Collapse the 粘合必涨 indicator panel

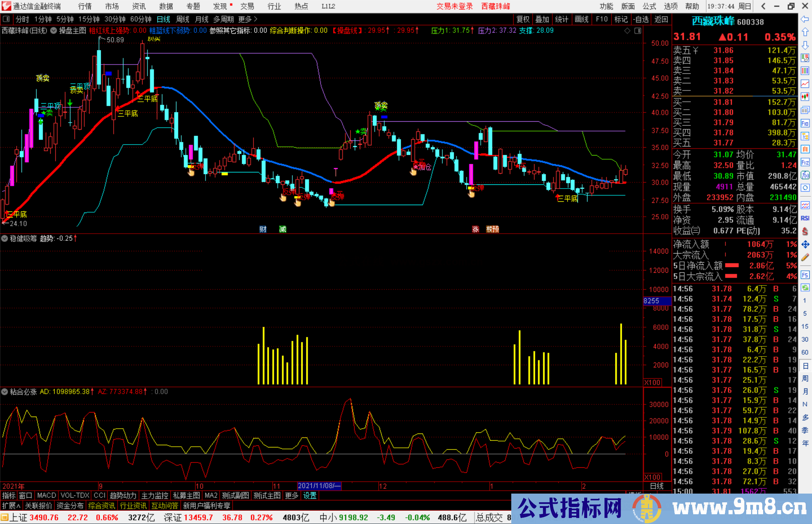pyautogui.click(x=5, y=392)
